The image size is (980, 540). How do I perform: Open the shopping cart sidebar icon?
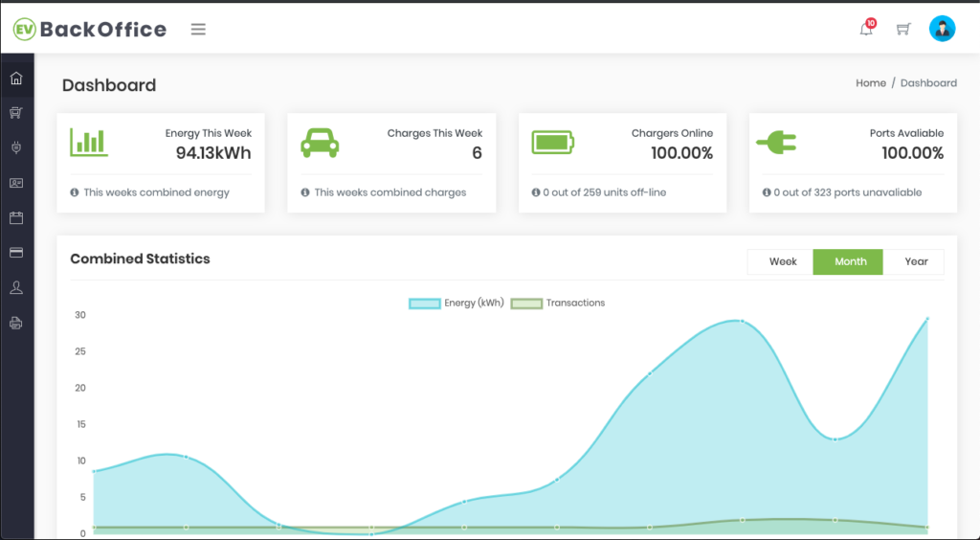16,113
